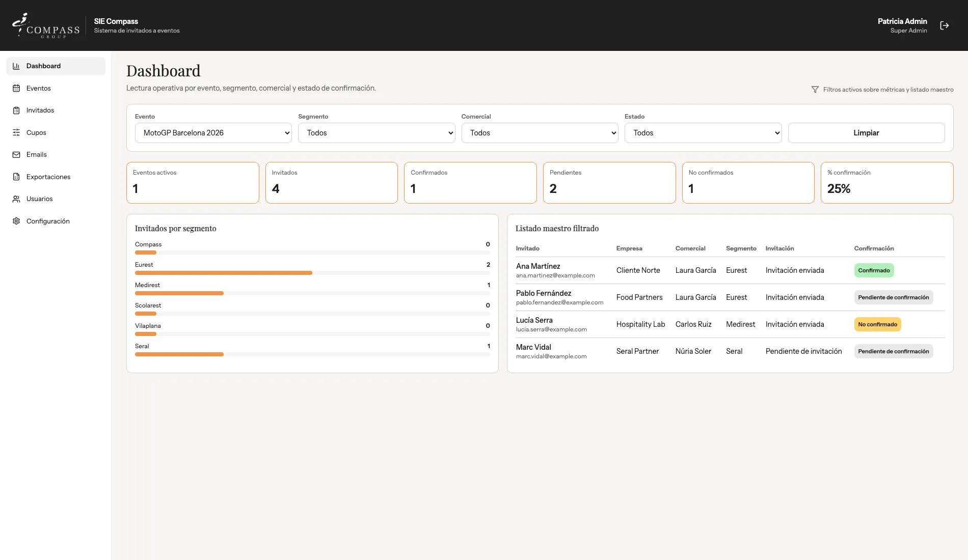Click the Carlos Ruiz comercial cell
The height and width of the screenshot is (560, 968).
point(693,324)
